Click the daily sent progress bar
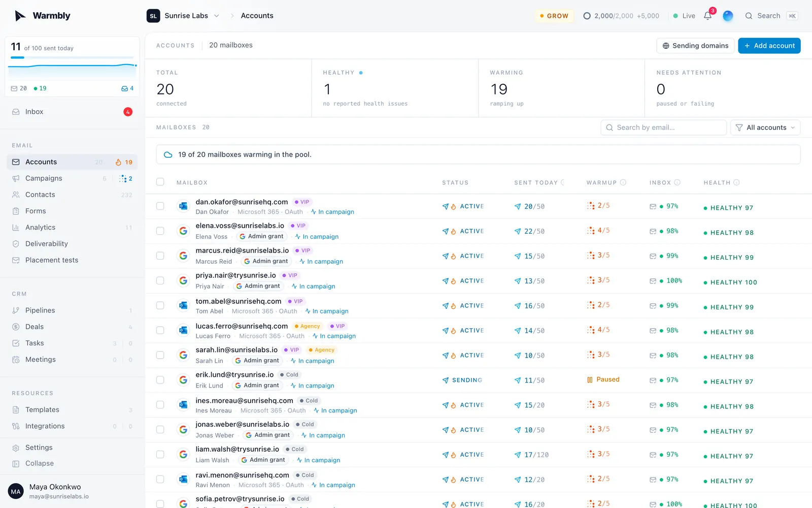Viewport: 812px width, 508px height. [x=72, y=57]
